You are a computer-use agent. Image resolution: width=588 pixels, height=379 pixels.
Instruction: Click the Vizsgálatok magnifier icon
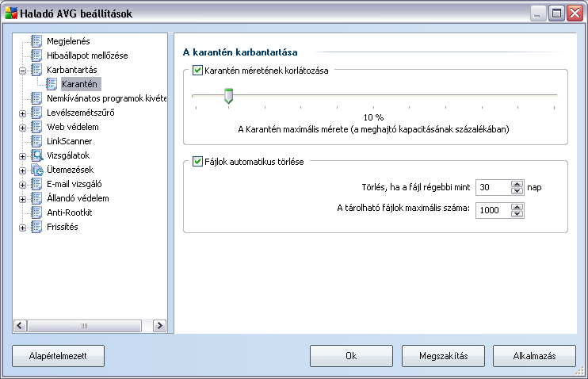(x=36, y=155)
